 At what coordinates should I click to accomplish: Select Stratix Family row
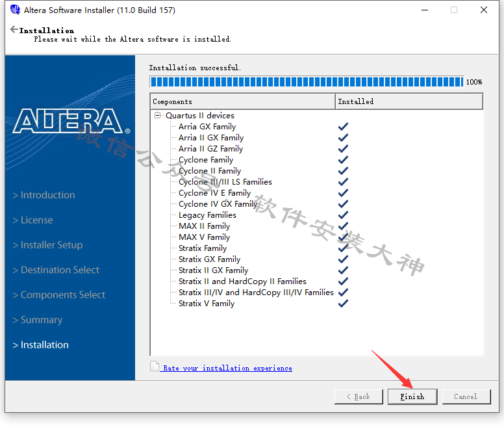coord(203,248)
